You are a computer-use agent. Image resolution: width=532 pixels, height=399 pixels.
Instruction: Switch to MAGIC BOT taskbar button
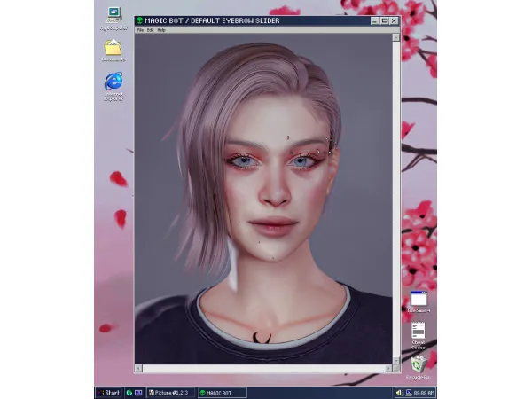pos(222,393)
